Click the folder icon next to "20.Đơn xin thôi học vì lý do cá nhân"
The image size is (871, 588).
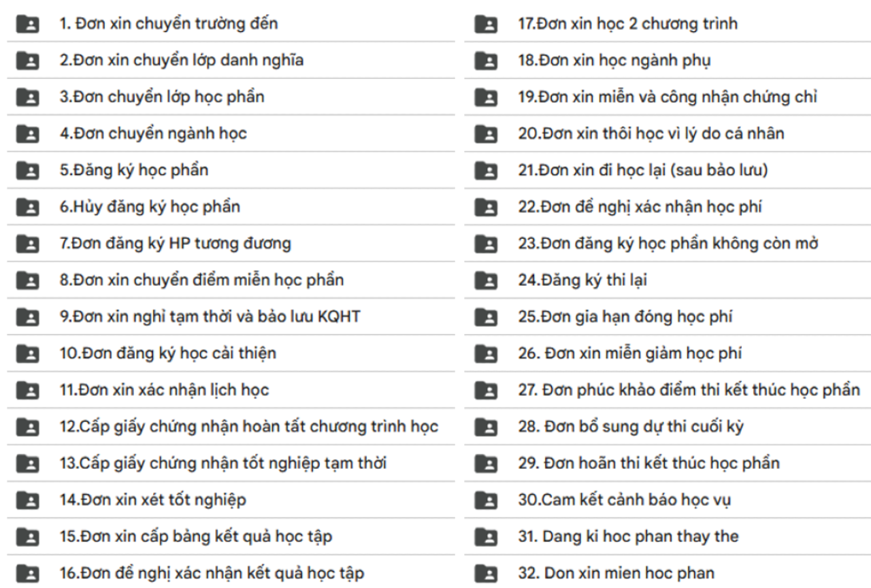click(x=487, y=133)
